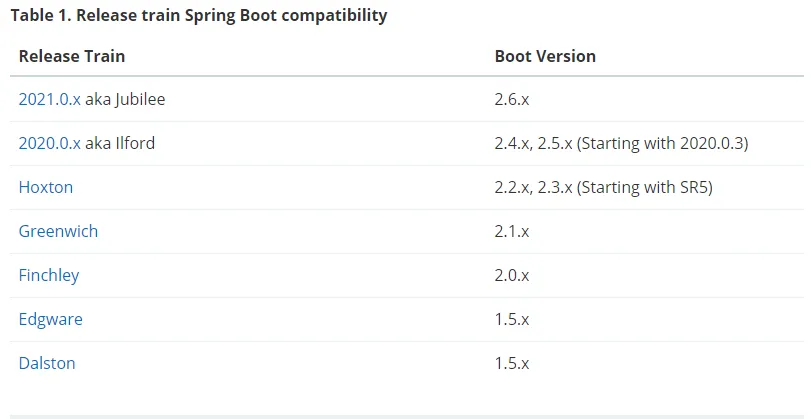Viewport: 811px width, 419px height.
Task: Follow the Hoxton release train link
Action: [x=46, y=187]
